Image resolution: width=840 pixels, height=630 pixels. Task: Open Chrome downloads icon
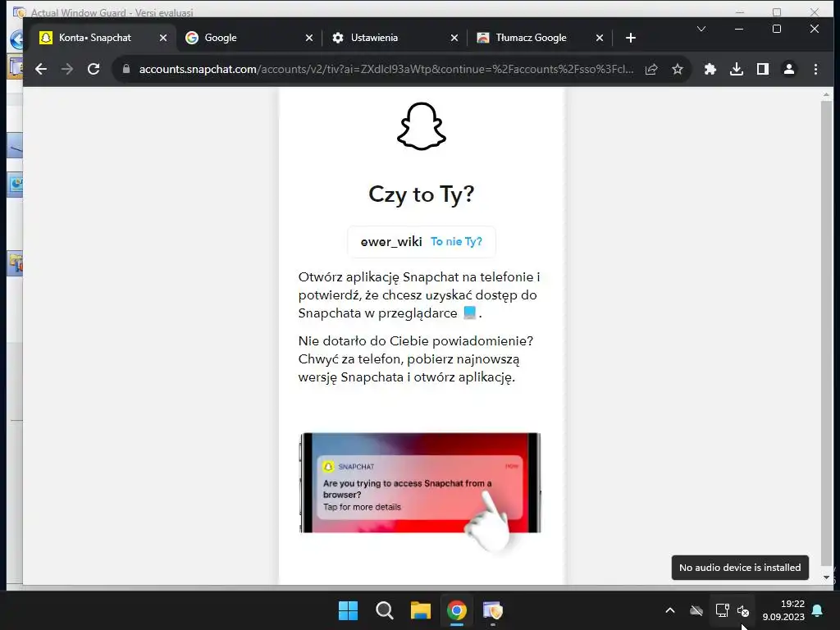click(x=737, y=69)
